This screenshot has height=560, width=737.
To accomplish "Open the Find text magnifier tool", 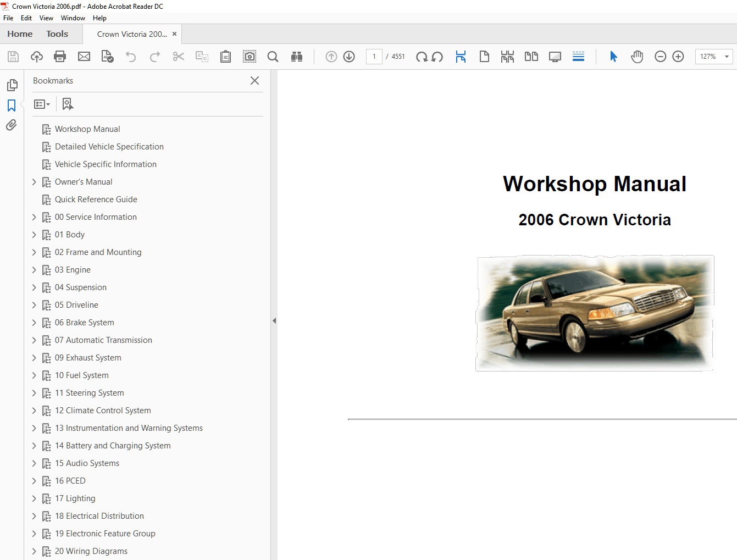I will point(273,57).
